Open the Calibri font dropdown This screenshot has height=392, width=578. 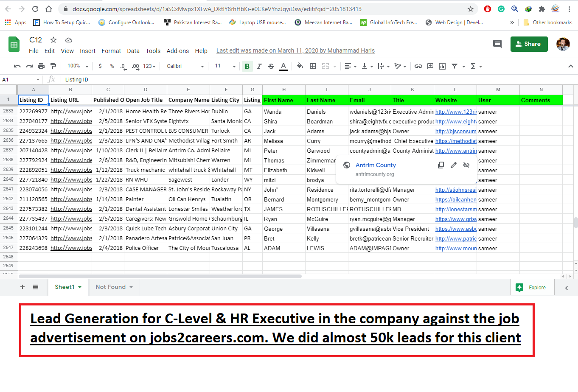185,66
